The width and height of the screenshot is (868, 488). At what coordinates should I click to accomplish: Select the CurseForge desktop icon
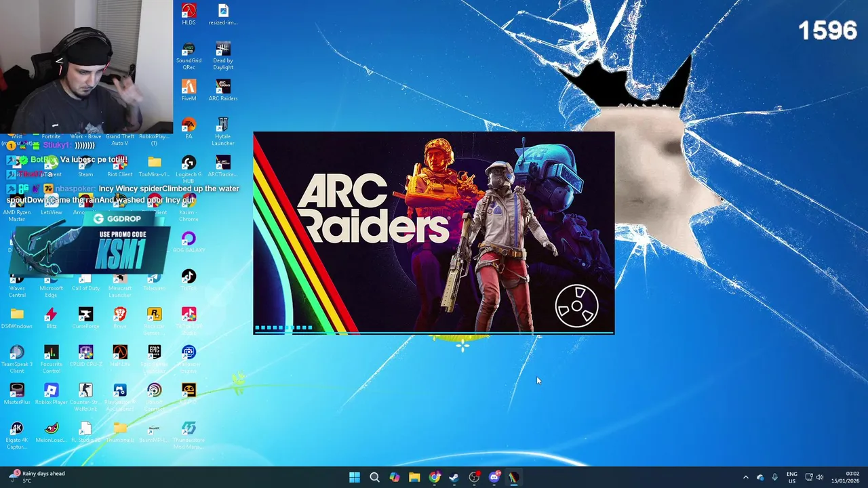(85, 318)
